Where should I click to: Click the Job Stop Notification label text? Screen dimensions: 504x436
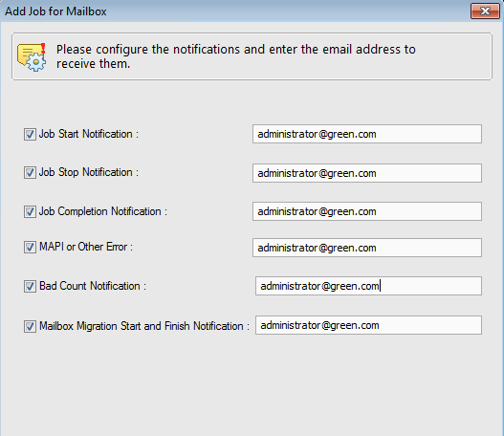(89, 172)
